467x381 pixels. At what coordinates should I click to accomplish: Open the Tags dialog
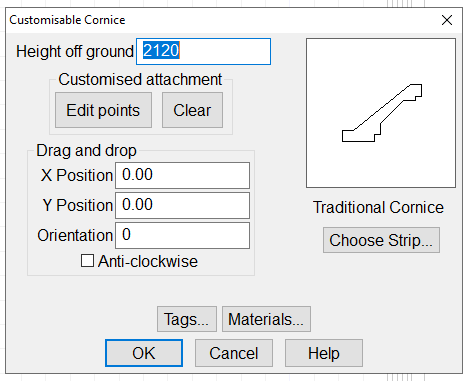point(187,319)
